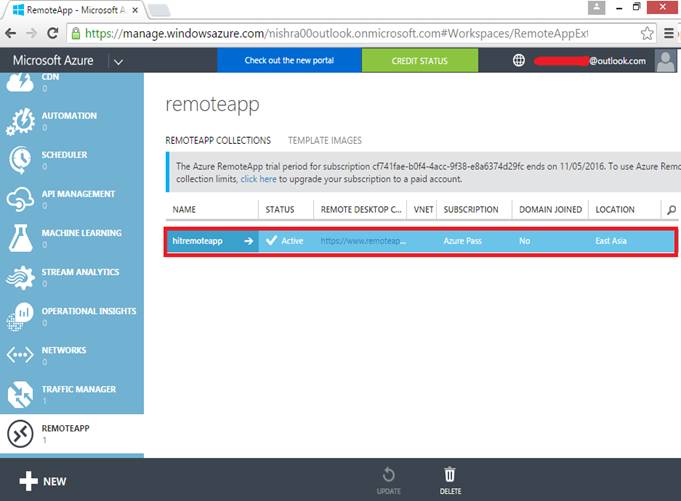
Task: Open the Stream Analytics gear icon
Action: pyautogui.click(x=20, y=277)
